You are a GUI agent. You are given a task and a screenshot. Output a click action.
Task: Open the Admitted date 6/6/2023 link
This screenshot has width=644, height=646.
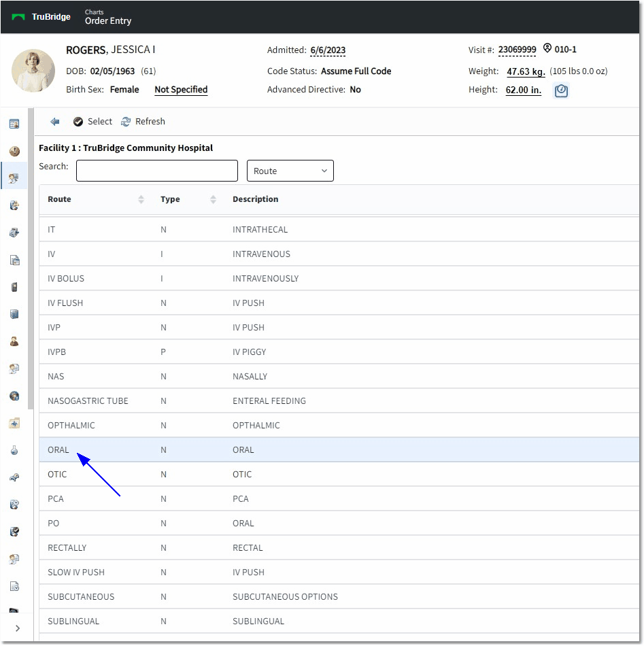328,50
